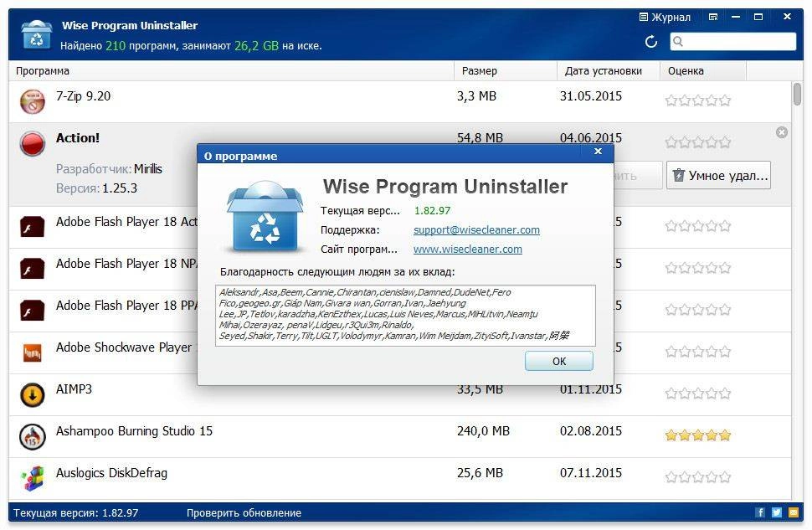812x530 pixels.
Task: Click the Mirillis developer name
Action: tap(148, 169)
